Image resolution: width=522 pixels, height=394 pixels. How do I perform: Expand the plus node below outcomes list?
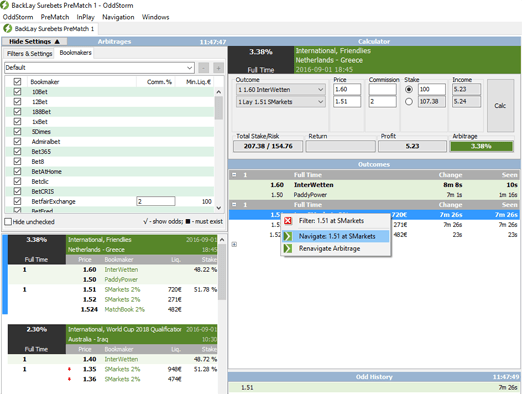tap(234, 244)
